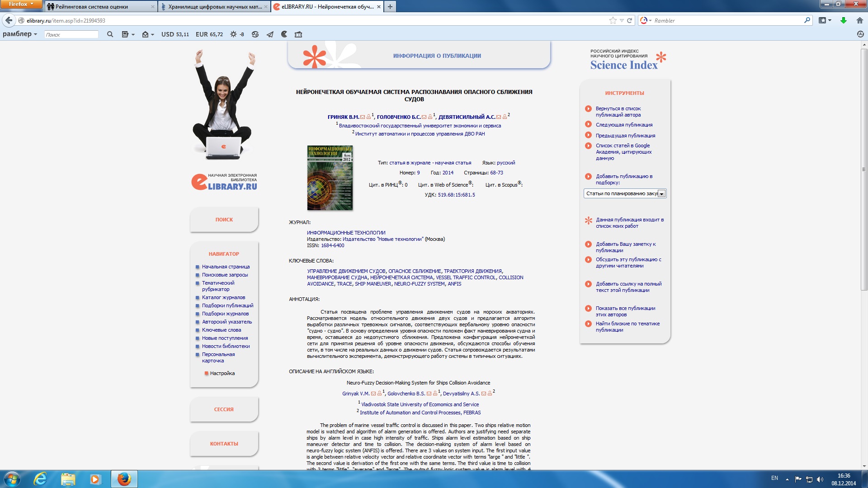Open the downloads green arrow icon
The width and height of the screenshot is (868, 488).
tap(843, 20)
